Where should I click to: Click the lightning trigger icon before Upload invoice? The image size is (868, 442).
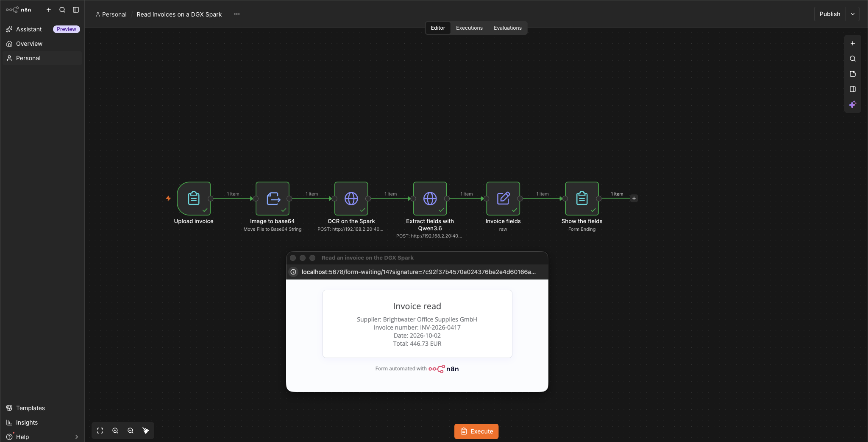168,198
